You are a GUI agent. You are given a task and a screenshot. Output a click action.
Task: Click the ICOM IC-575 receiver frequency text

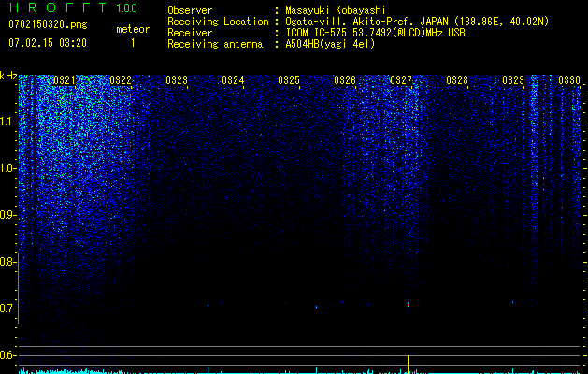(x=375, y=33)
